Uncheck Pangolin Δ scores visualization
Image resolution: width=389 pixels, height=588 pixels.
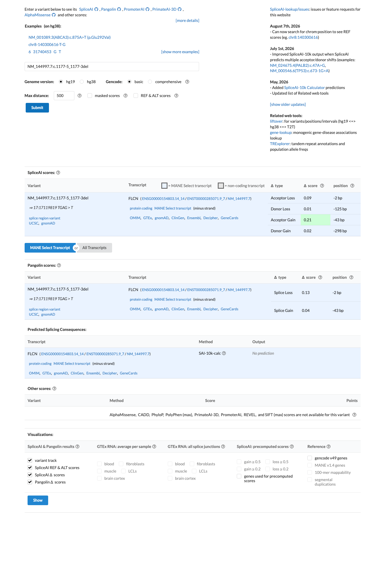(x=30, y=482)
